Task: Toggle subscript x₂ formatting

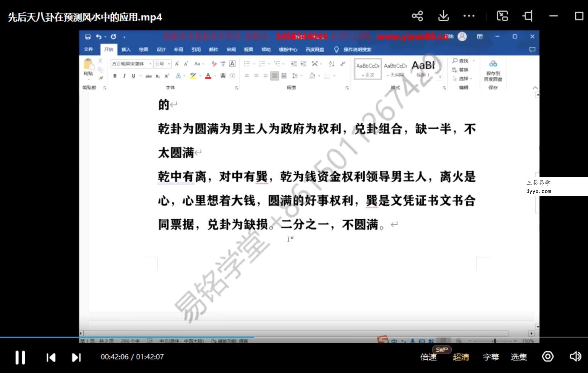Action: (158, 76)
